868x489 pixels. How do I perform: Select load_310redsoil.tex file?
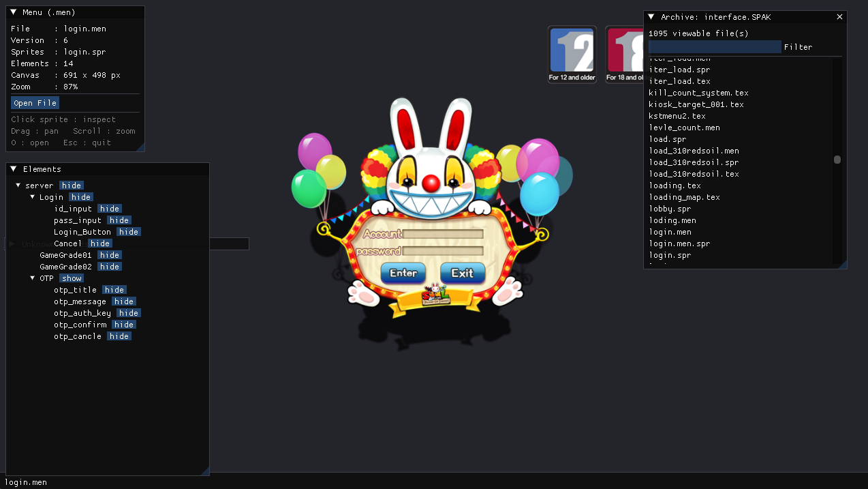click(x=694, y=174)
